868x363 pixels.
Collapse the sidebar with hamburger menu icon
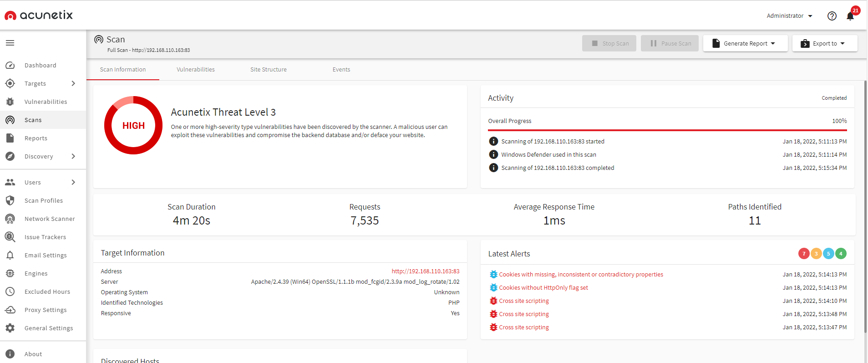(10, 43)
